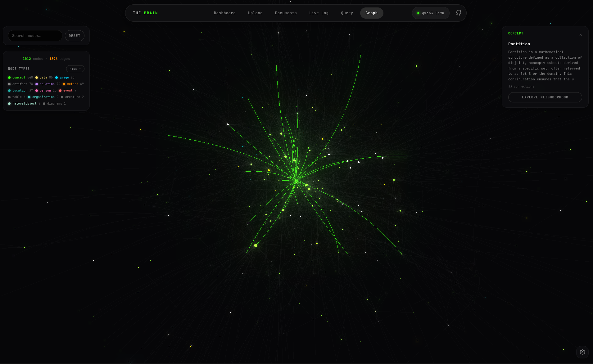Toggle the location node type filter
The width and height of the screenshot is (593, 364).
click(20, 91)
